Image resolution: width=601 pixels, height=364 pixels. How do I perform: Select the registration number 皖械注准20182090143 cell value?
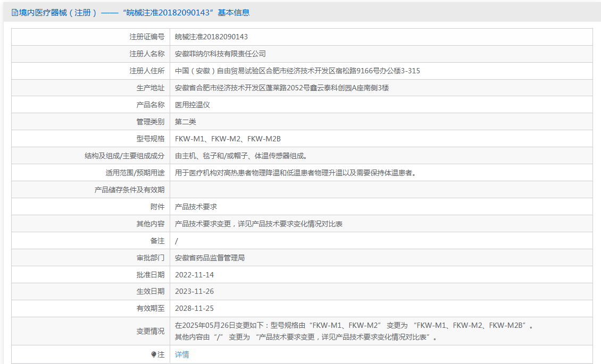(x=211, y=37)
